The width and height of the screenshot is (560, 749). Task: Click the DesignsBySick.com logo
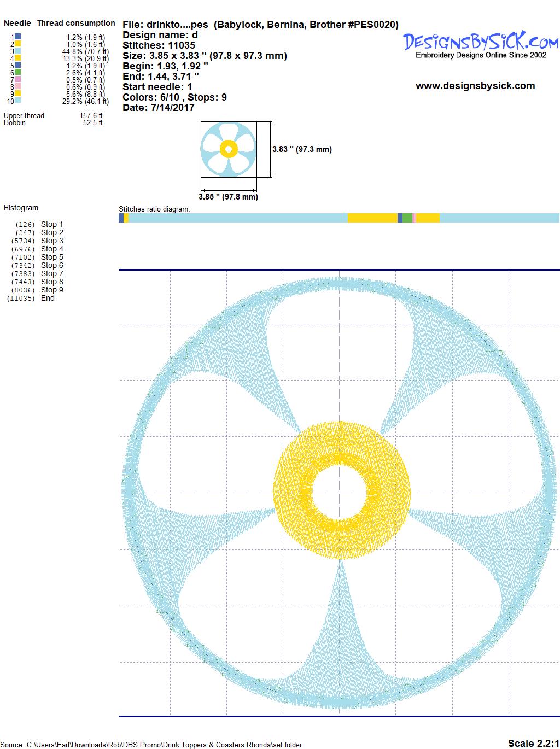click(481, 42)
